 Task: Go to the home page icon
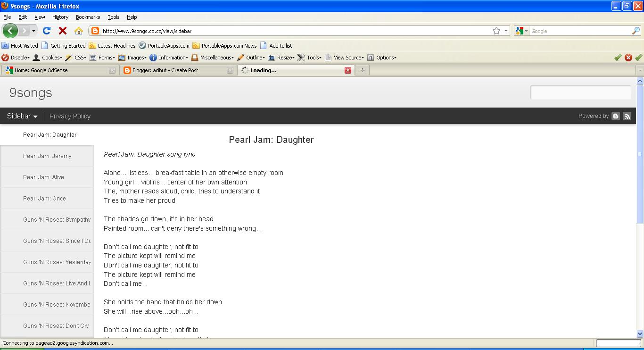[79, 31]
